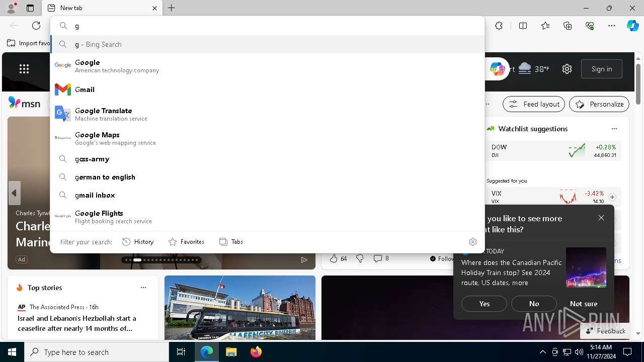The image size is (644, 362).
Task: Open the Feedback button at bottom
Action: (x=605, y=331)
